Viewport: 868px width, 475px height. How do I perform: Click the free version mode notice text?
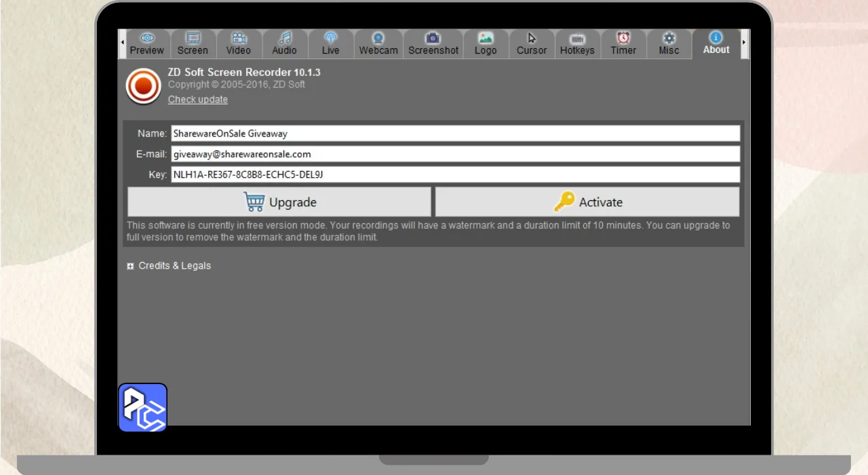coord(429,231)
